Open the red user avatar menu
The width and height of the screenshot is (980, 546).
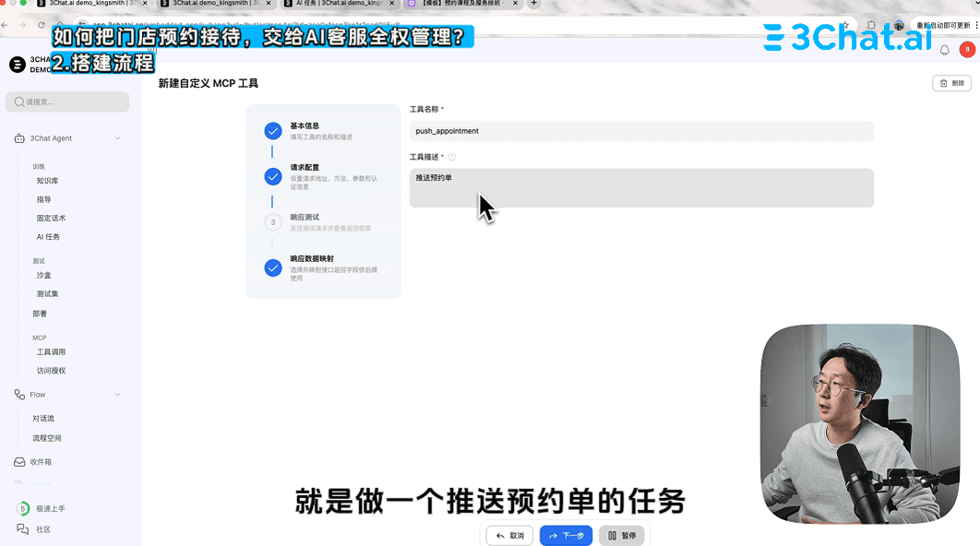pos(967,50)
